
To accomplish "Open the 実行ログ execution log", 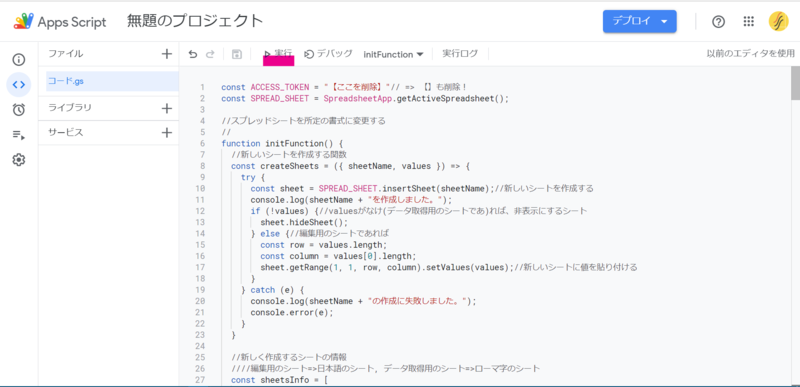I will click(460, 54).
